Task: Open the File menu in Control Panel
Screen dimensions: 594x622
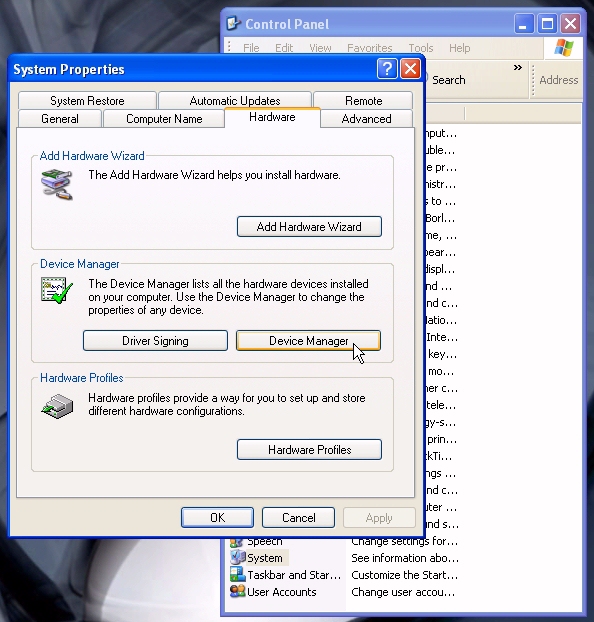Action: (251, 48)
